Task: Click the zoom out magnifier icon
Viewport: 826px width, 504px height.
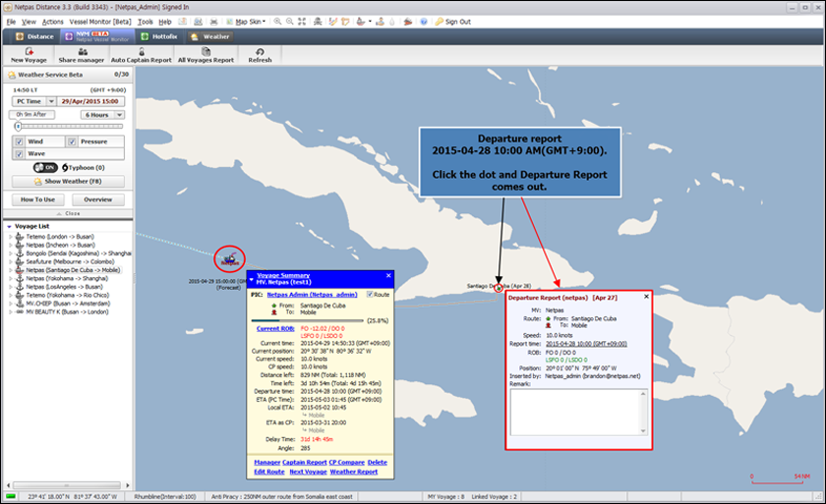Action: pyautogui.click(x=290, y=22)
